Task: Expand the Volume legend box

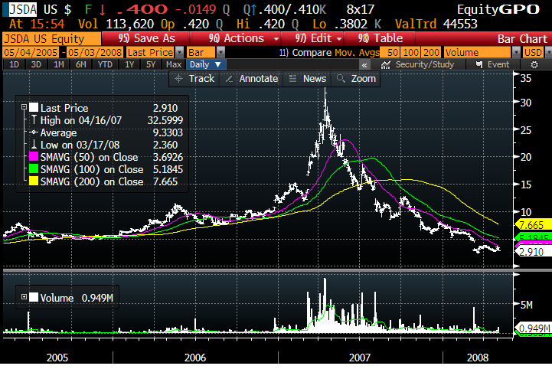Action: 24,297
